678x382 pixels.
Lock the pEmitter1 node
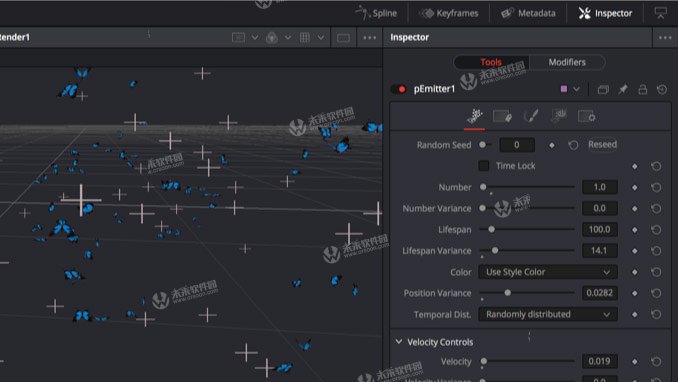[643, 90]
